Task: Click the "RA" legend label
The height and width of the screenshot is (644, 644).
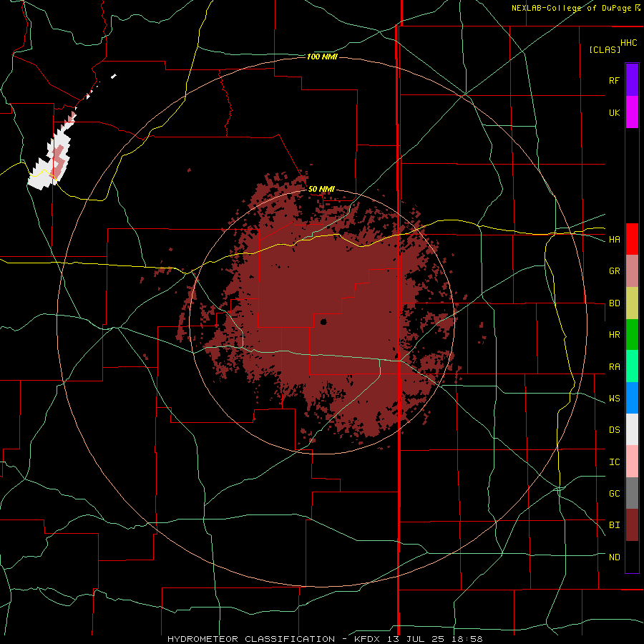Action: [614, 367]
